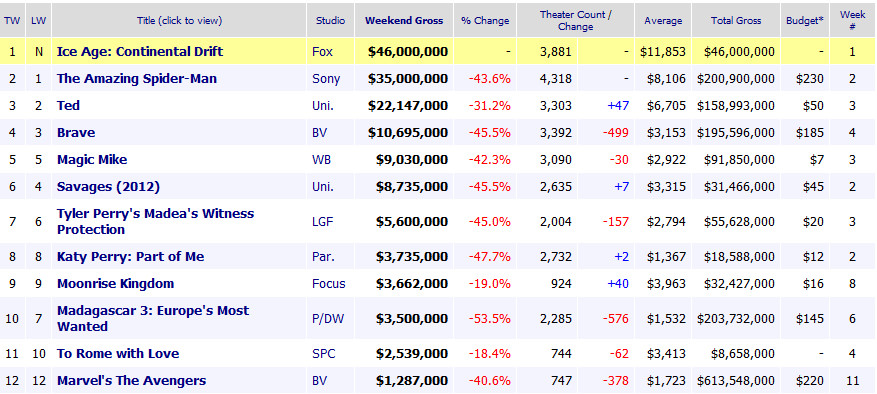Open Fox studio link in first row
Viewport: 877px width, 394px height.
coord(322,51)
